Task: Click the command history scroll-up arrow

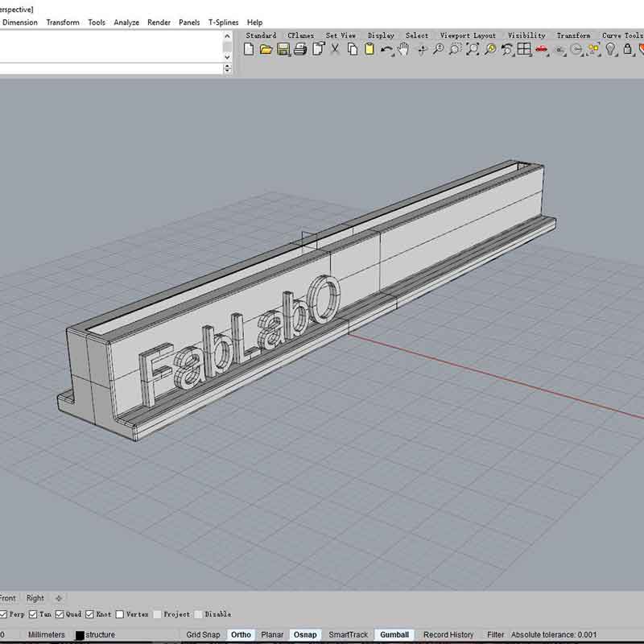Action: 227,36
